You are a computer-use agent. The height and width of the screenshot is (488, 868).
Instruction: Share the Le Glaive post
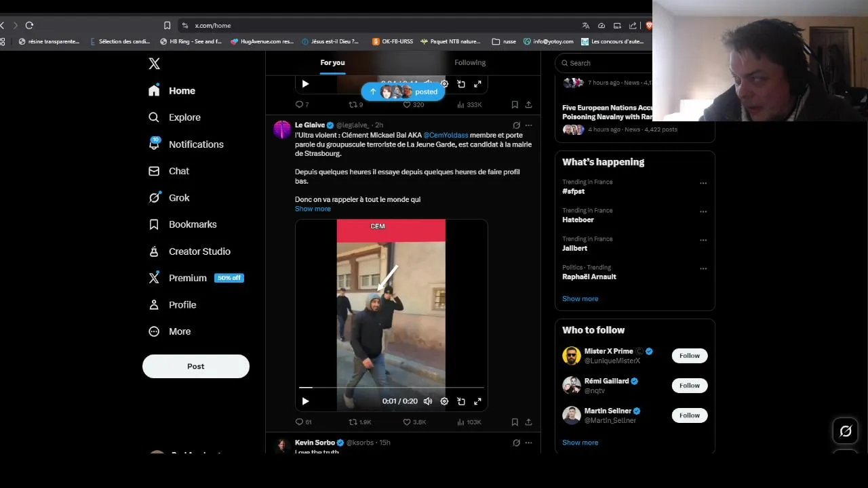point(528,422)
